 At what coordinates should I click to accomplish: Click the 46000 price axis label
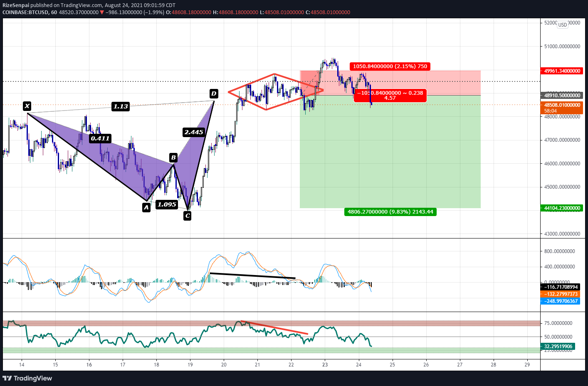562,163
